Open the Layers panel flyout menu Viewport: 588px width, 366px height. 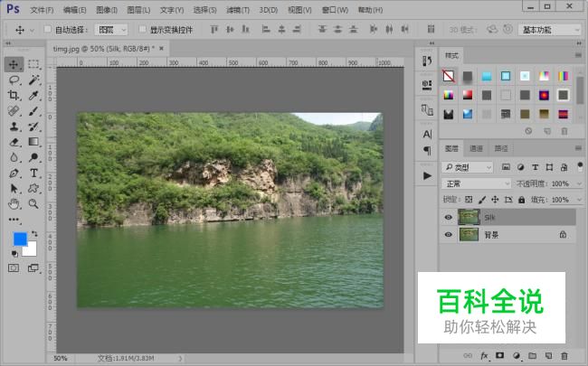pyautogui.click(x=578, y=148)
